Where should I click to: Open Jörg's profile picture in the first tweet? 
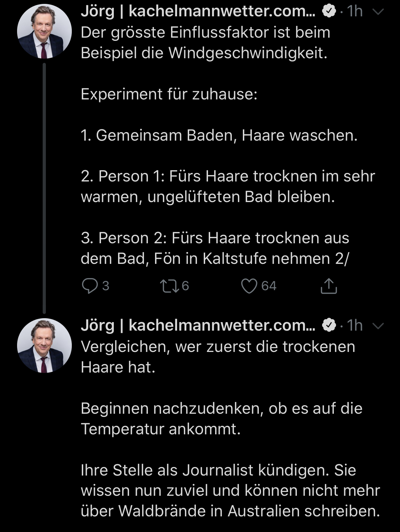click(x=44, y=31)
